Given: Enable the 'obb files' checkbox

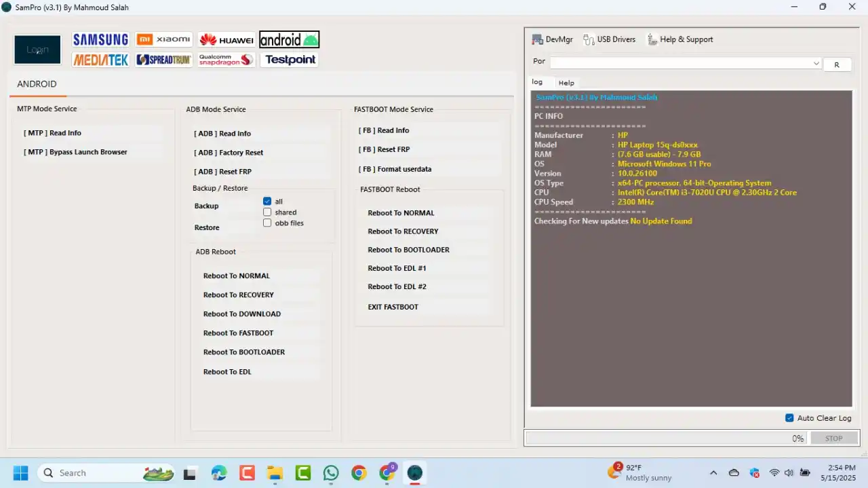Looking at the screenshot, I should click(x=267, y=223).
